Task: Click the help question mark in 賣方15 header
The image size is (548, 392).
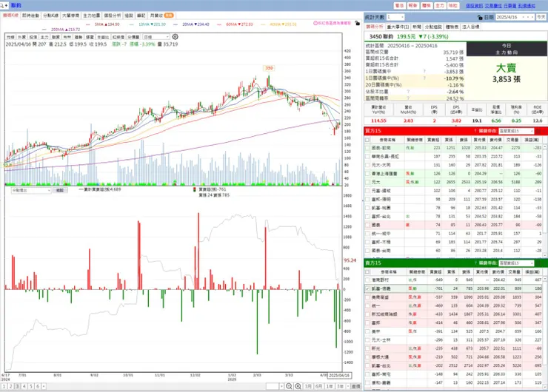Action: pyautogui.click(x=475, y=263)
